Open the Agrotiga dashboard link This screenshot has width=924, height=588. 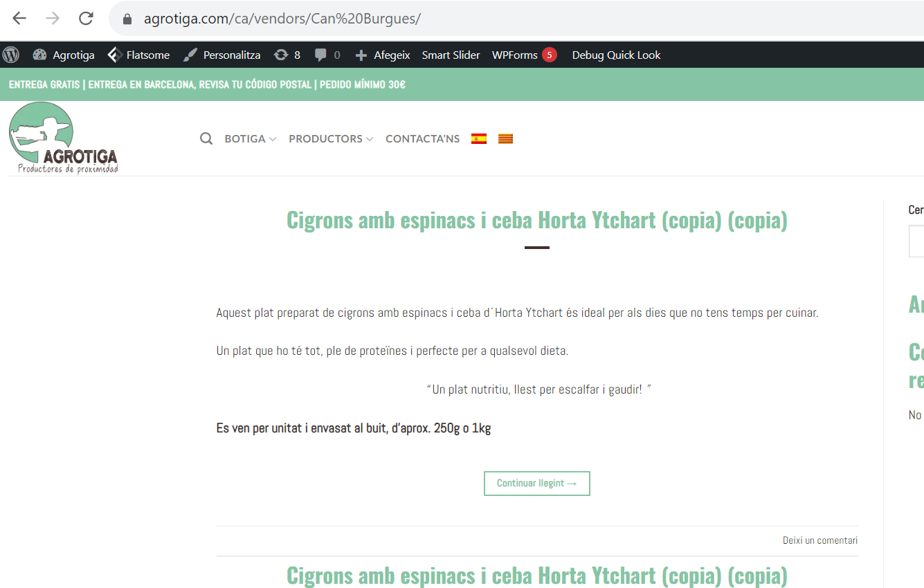click(x=64, y=55)
